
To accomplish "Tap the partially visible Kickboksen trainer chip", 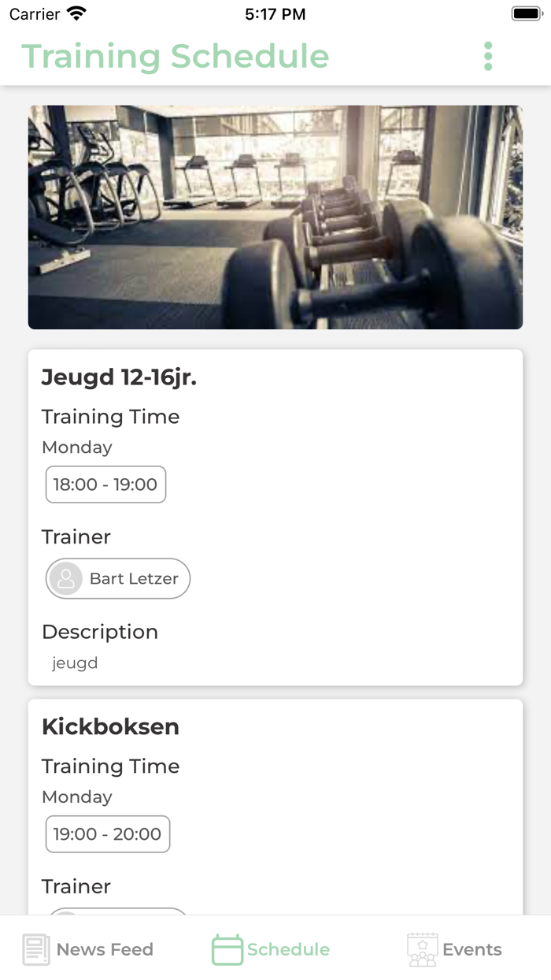I will [x=118, y=911].
